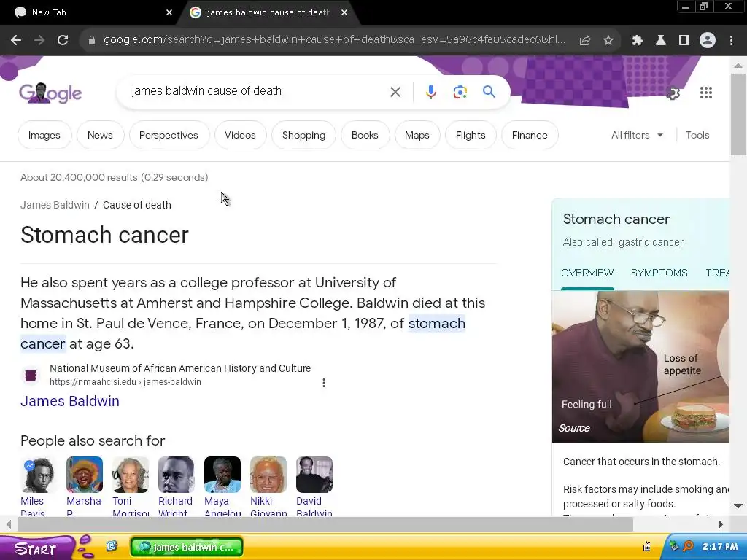Filter results by Shopping
Viewport: 747px width, 560px height.
304,135
